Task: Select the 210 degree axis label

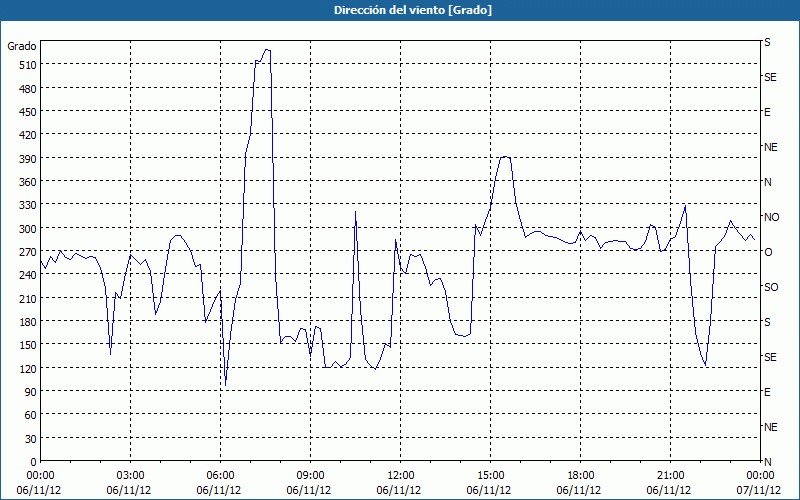Action: [x=28, y=298]
